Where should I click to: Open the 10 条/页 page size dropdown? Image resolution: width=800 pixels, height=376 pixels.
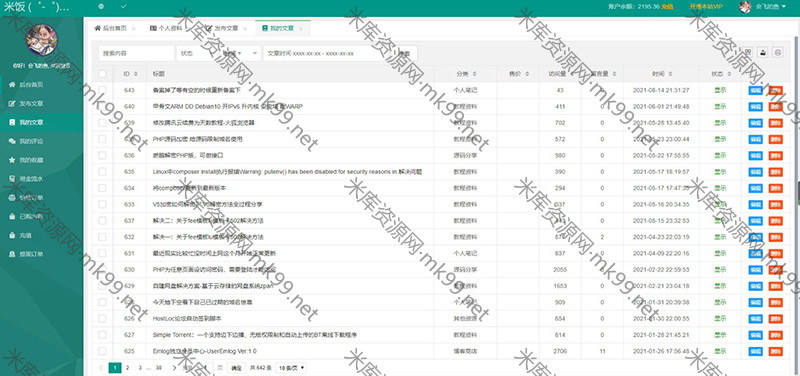(291, 367)
